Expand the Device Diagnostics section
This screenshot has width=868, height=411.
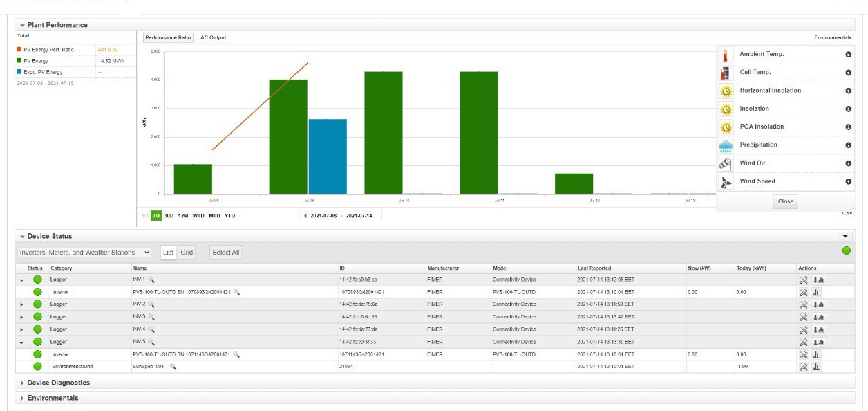tap(22, 383)
